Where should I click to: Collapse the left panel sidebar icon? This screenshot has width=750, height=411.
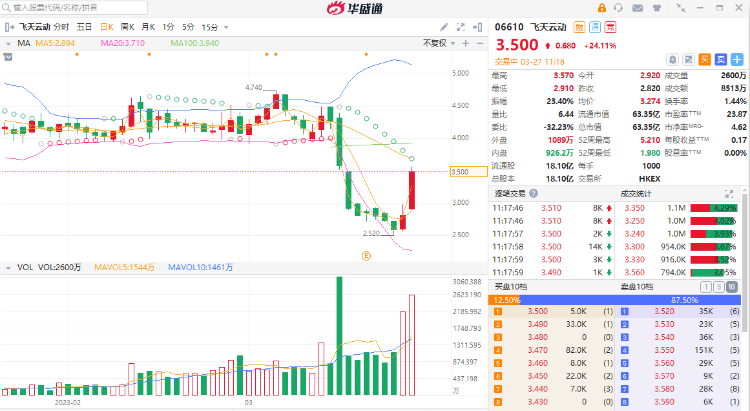[x=9, y=27]
